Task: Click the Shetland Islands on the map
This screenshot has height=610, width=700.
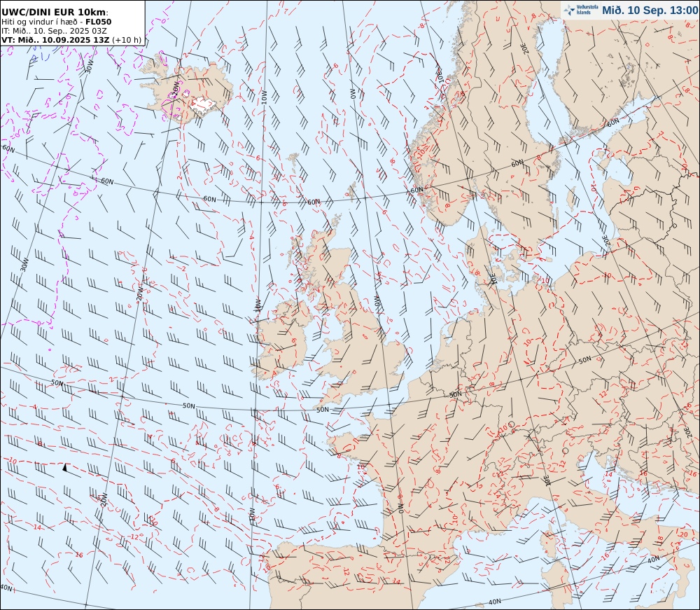Action: coord(352,190)
